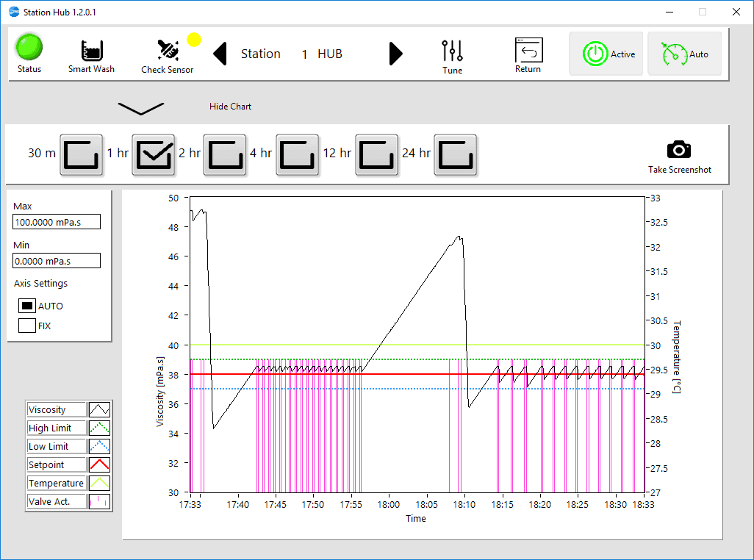The height and width of the screenshot is (560, 754).
Task: Click the Viscosity [mPa.s] axis title
Action: 160,391
